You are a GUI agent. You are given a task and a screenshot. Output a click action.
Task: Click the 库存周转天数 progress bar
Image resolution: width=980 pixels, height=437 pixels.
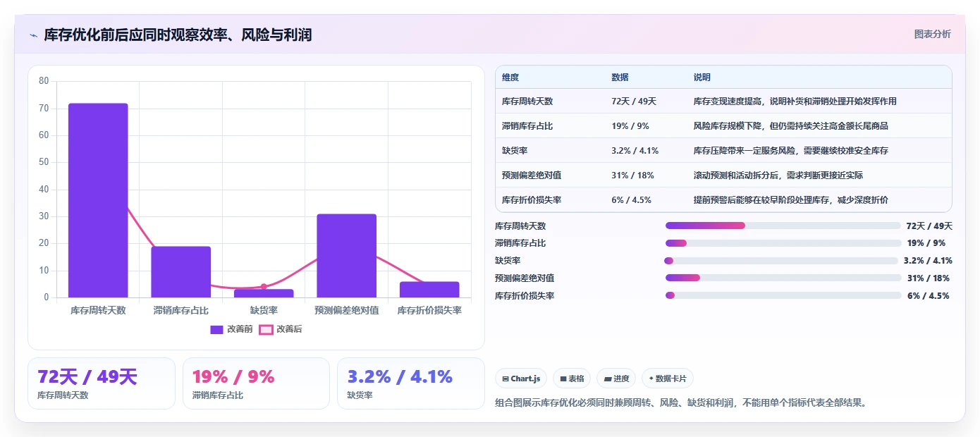[x=783, y=226]
